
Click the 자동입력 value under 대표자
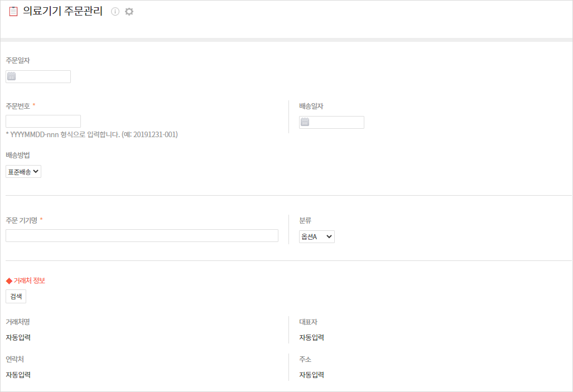click(311, 337)
